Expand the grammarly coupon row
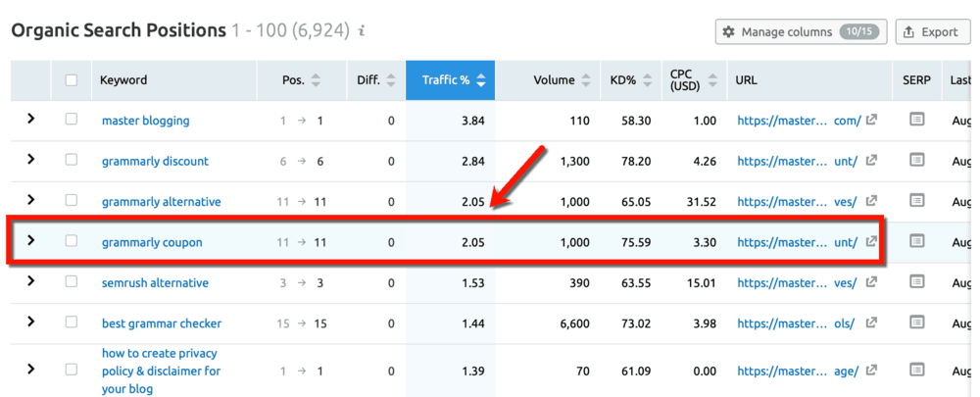The height and width of the screenshot is (397, 980). point(30,240)
